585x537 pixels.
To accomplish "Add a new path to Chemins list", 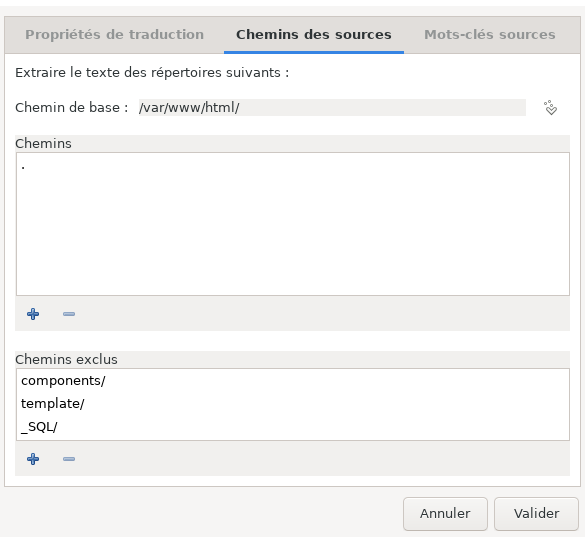I will click(x=33, y=314).
